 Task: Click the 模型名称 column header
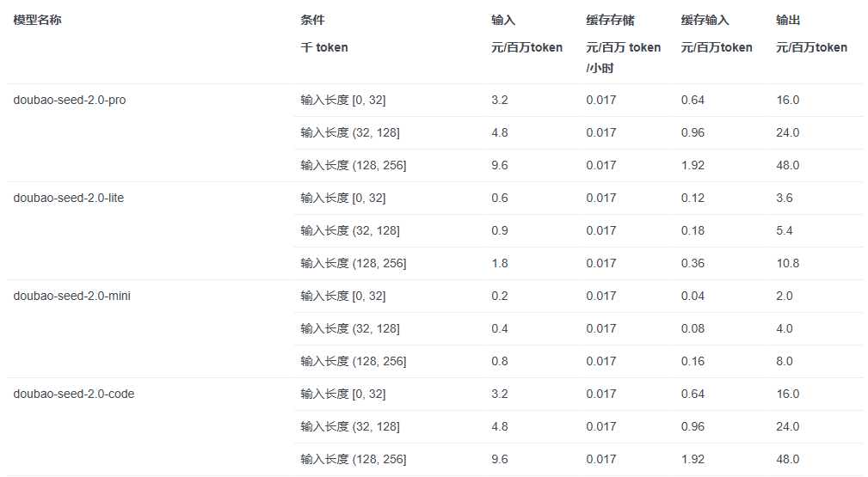coord(37,20)
